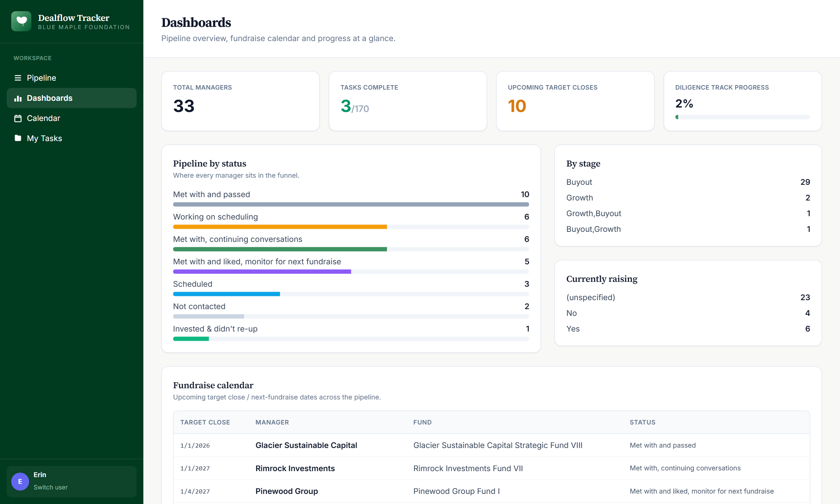Click the Manager column header
The width and height of the screenshot is (840, 504).
pyautogui.click(x=272, y=422)
